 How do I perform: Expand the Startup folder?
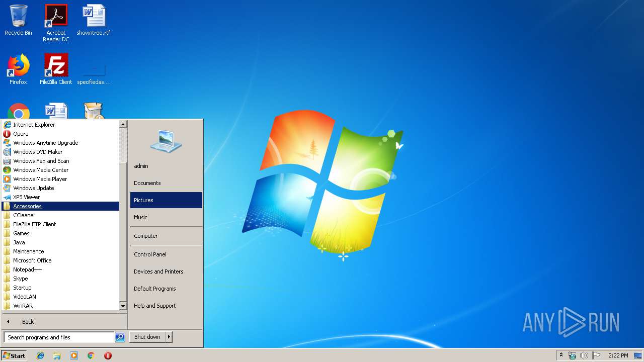point(60,288)
